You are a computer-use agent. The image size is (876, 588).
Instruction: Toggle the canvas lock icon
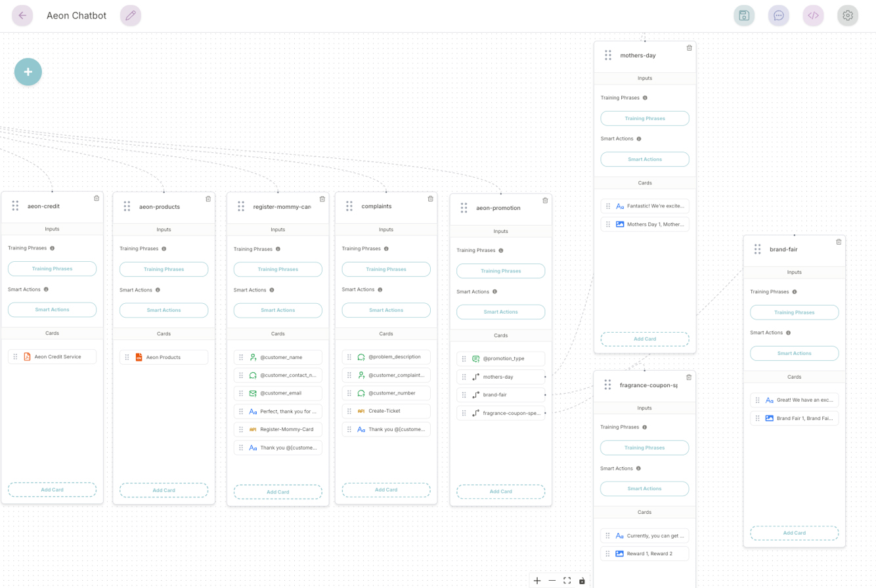coord(582,581)
